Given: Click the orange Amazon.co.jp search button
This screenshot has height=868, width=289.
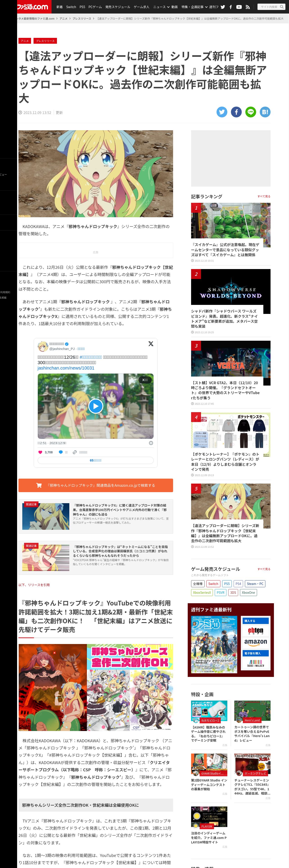Looking at the screenshot, I should 96,486.
